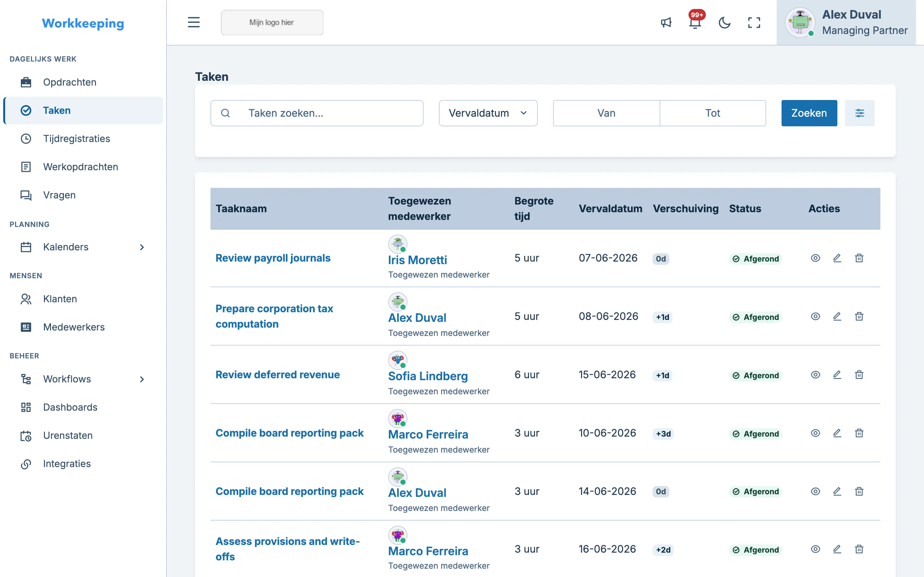View Alex Duval's Compile board reporting pack
The image size is (924, 577).
pos(815,491)
